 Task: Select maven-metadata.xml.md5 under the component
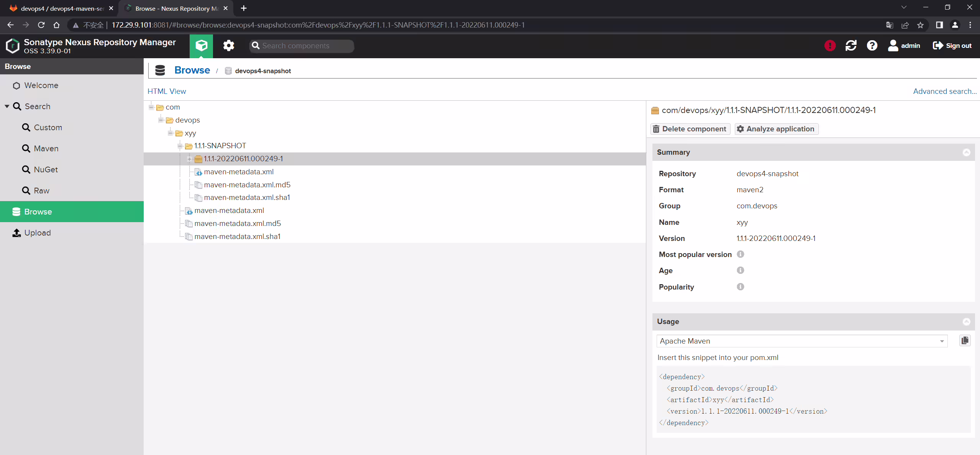click(x=247, y=185)
